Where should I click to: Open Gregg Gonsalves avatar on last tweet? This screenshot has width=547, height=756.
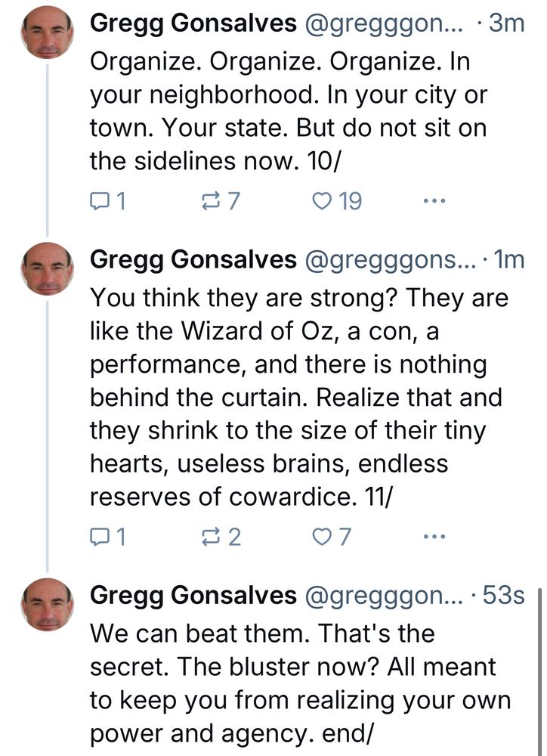(x=47, y=606)
